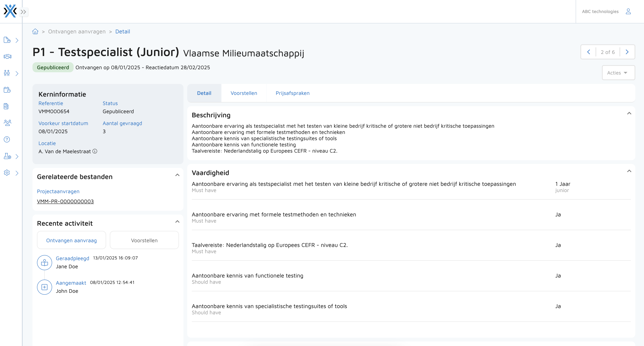
Task: Expand sidebar with double-chevron icon
Action: [23, 12]
